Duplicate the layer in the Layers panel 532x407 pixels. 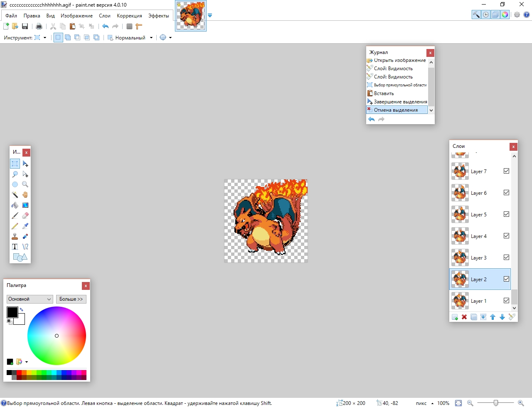[x=474, y=317]
